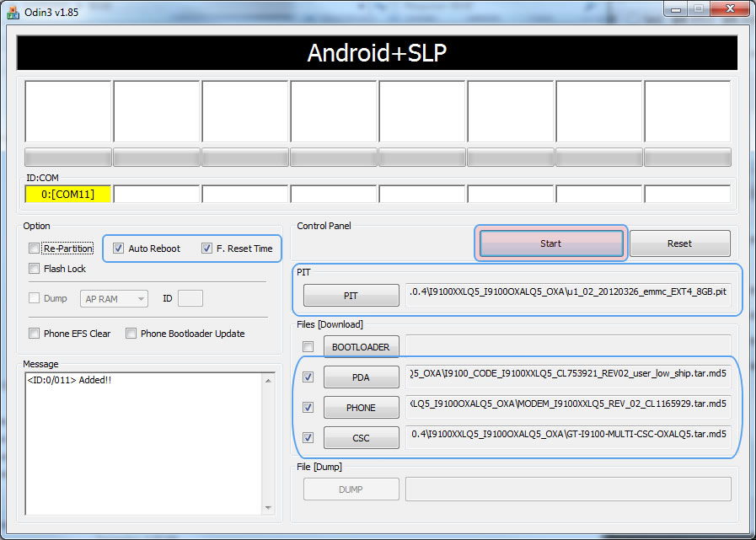
Task: Select the 0:[COM11] port box
Action: pyautogui.click(x=68, y=195)
